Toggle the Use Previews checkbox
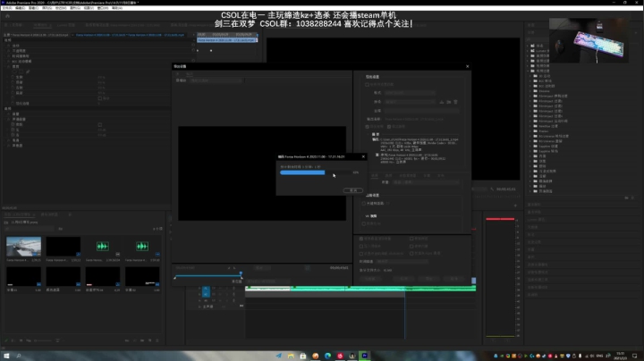 [411, 239]
